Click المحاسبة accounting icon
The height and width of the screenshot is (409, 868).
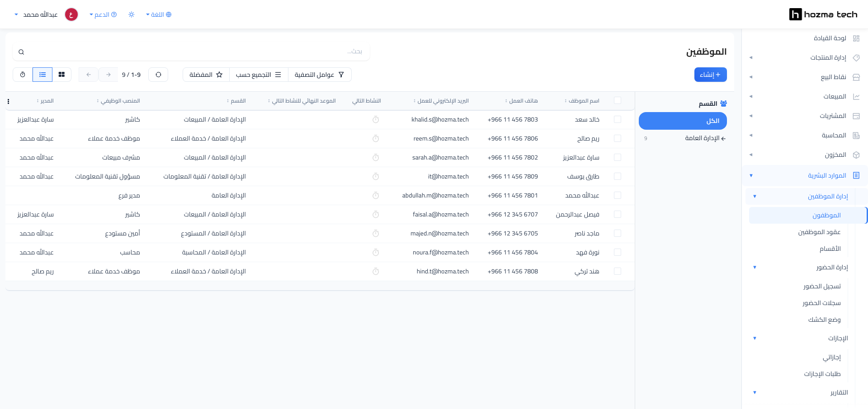(856, 136)
